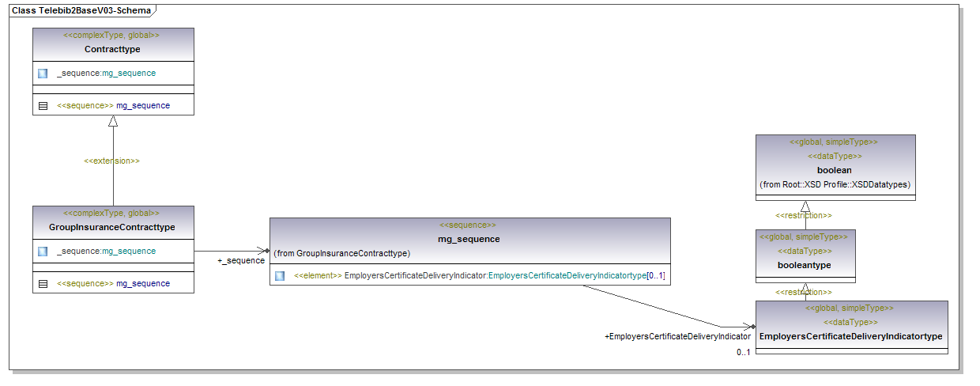Click the nested sequence icon in Contracttype

coord(43,105)
